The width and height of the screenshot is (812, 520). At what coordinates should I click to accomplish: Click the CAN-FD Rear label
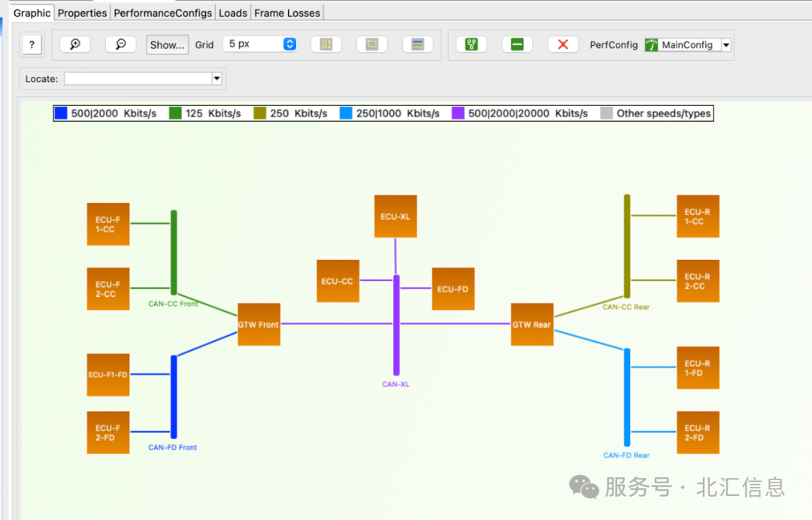point(626,455)
